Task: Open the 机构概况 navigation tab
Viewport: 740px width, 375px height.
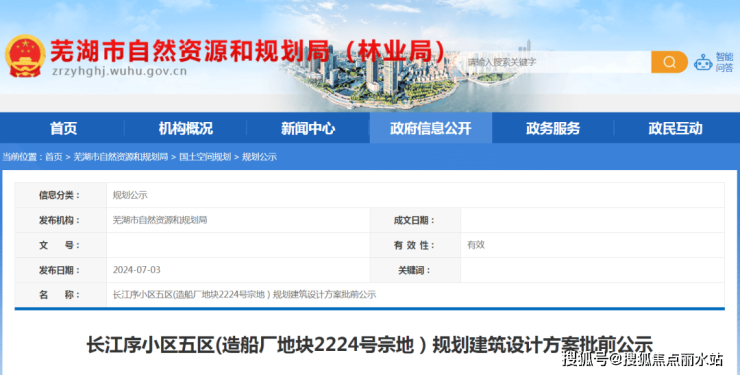Action: pyautogui.click(x=185, y=128)
